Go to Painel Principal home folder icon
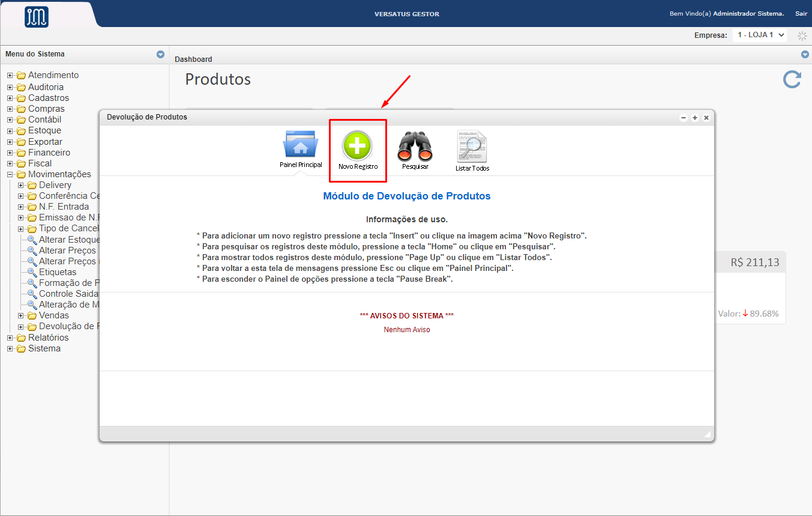This screenshot has height=516, width=812. coord(301,145)
